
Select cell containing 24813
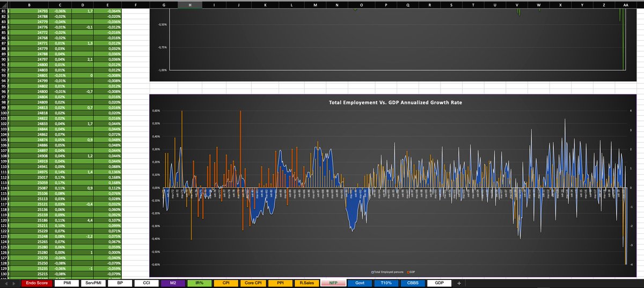click(x=28, y=108)
